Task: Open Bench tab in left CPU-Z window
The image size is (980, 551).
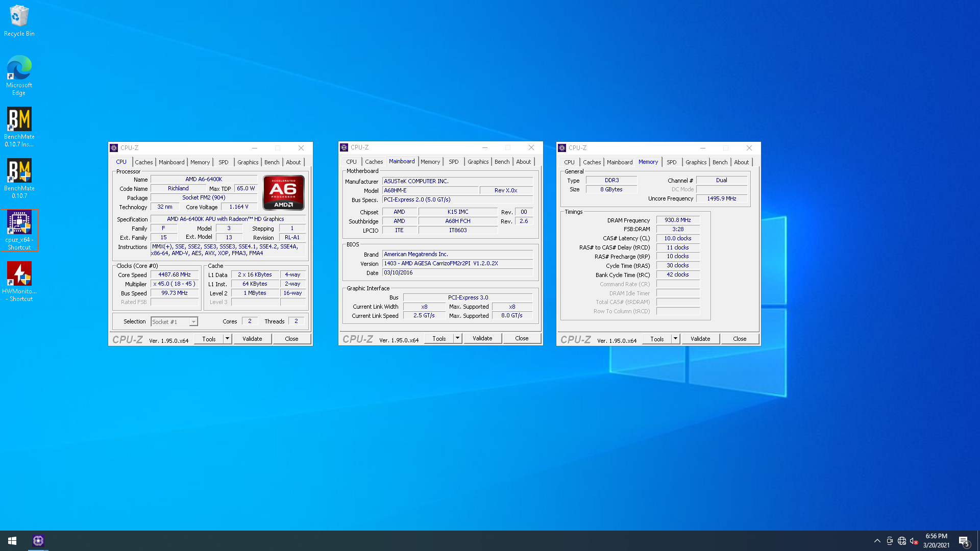Action: click(272, 162)
